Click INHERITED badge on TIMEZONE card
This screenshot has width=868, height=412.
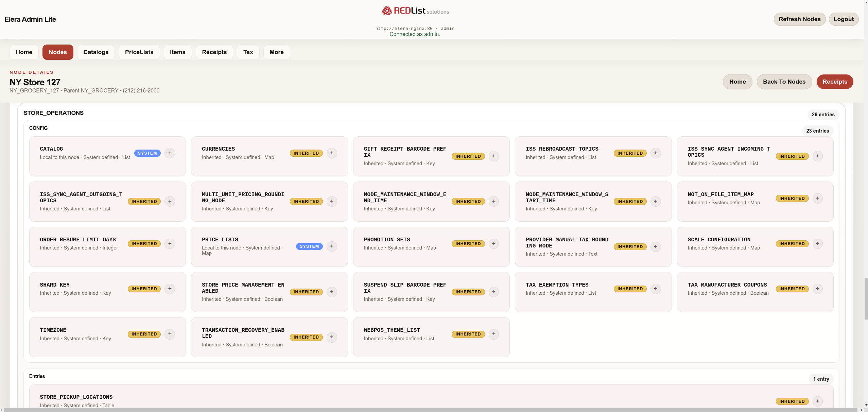tap(144, 334)
